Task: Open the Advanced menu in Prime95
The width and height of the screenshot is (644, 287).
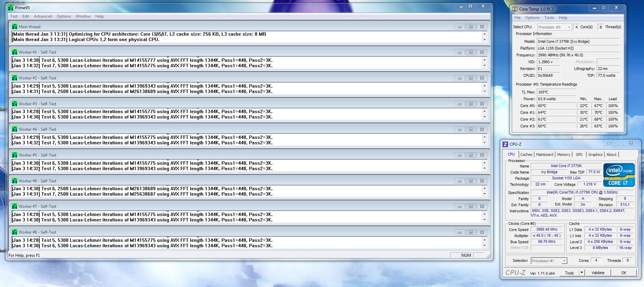Action: tap(43, 16)
